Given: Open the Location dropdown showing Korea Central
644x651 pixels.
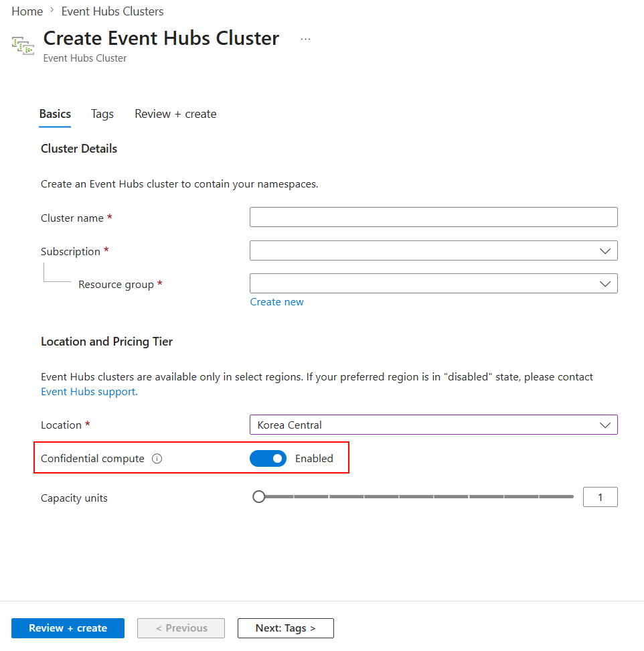Looking at the screenshot, I should [x=434, y=425].
